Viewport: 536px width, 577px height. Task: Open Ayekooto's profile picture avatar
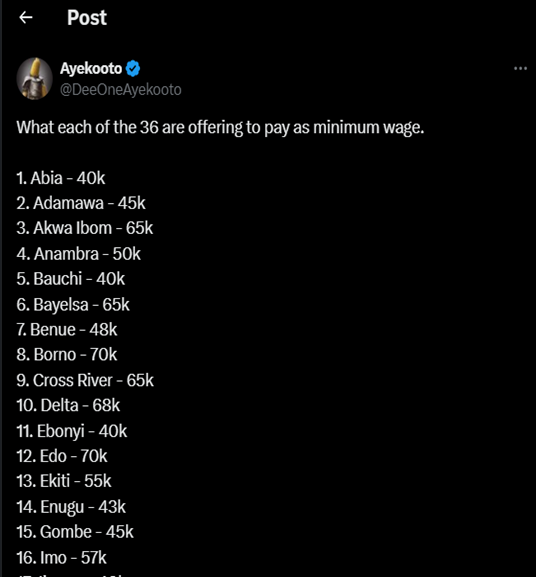pos(35,78)
